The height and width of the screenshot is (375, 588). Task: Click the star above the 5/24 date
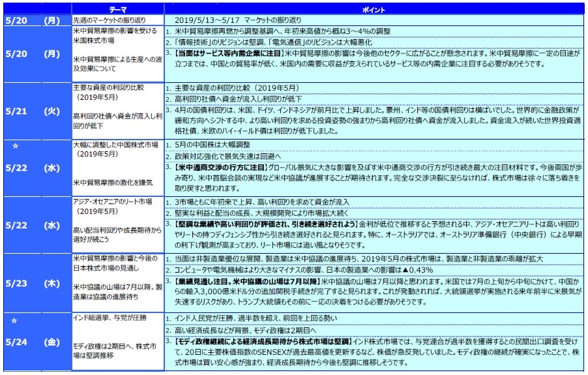(16, 321)
